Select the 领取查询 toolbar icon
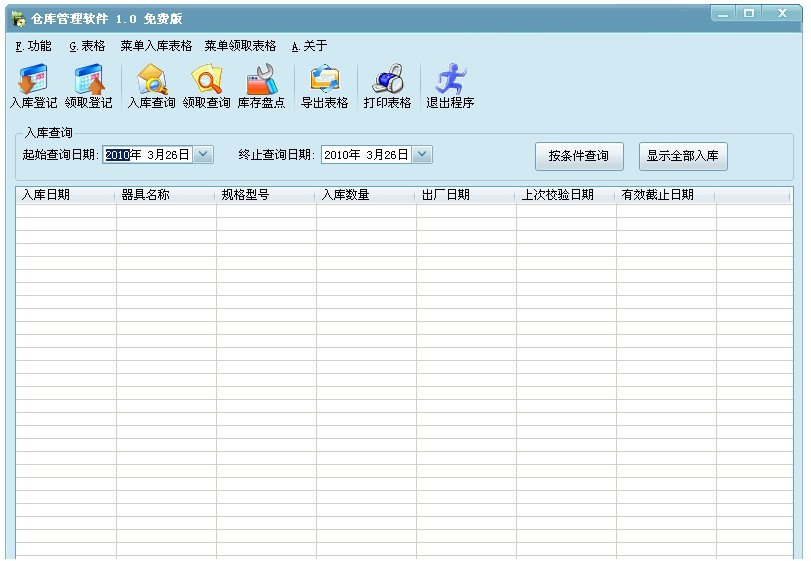The height and width of the screenshot is (561, 811). 206,86
